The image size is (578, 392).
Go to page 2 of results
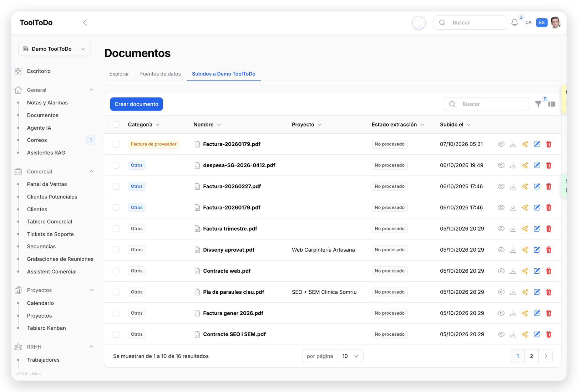pos(531,356)
